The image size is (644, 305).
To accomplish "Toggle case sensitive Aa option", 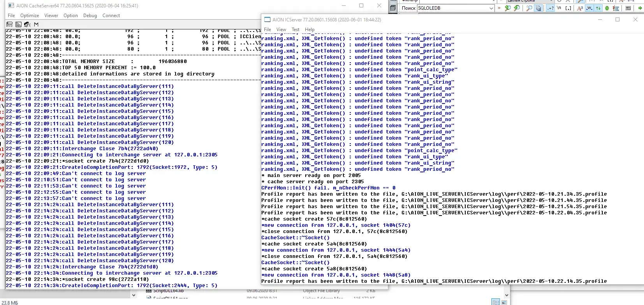I will [580, 8].
